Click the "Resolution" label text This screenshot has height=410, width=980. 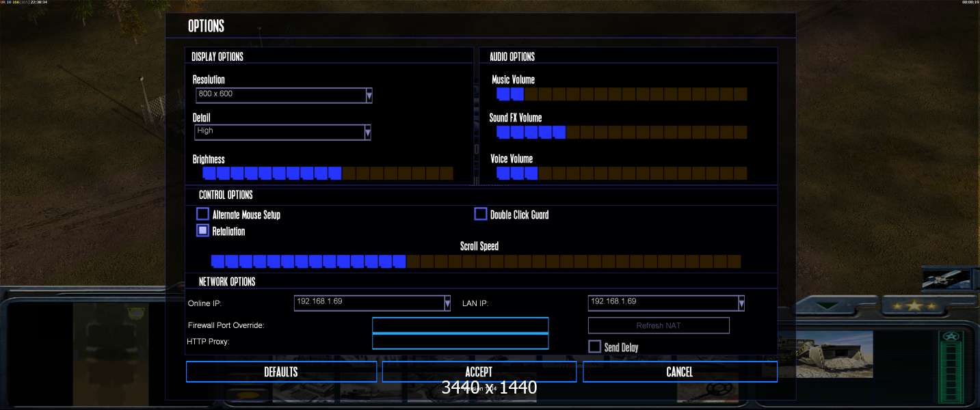(209, 79)
